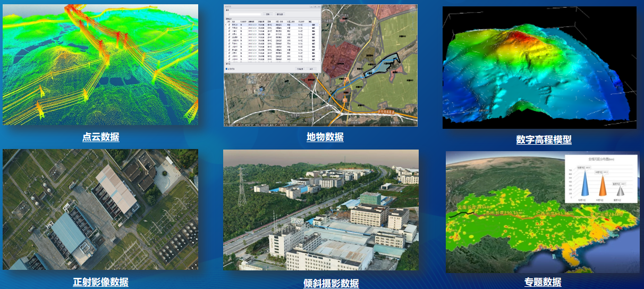This screenshot has height=289, width=644.
Task: Open the 倾斜摄影数据 caption link
Action: tap(331, 283)
